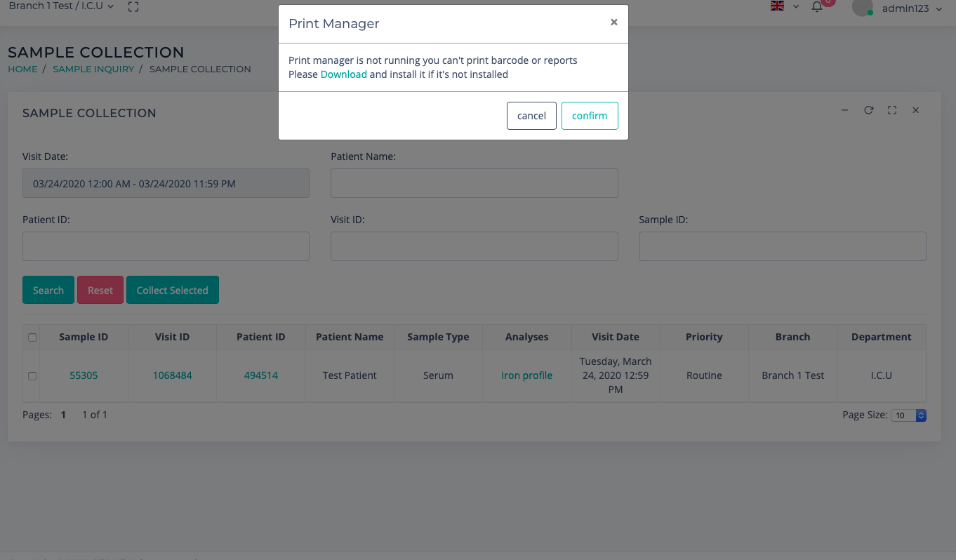This screenshot has width=956, height=560.
Task: Click the Patient Name input field
Action: (474, 183)
